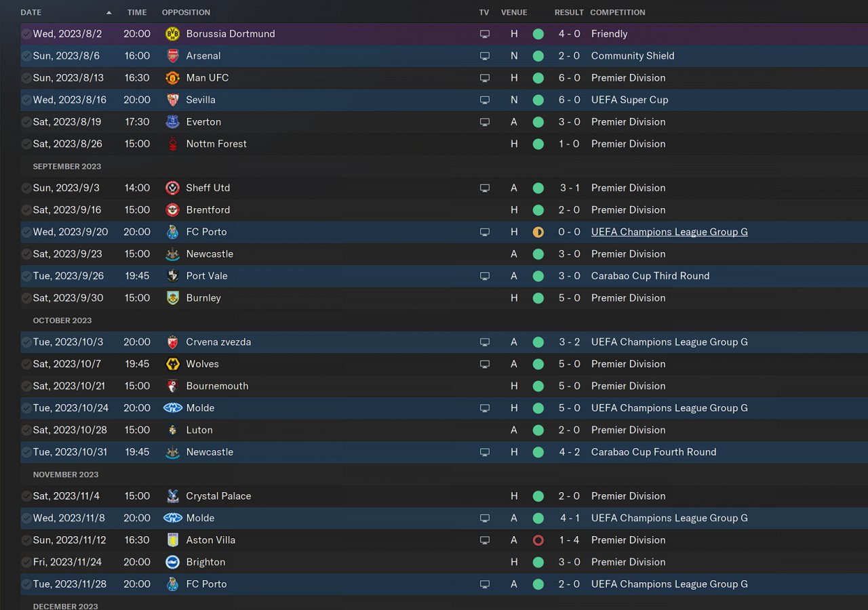Collapse the November 2023 month group
868x610 pixels.
(x=66, y=474)
